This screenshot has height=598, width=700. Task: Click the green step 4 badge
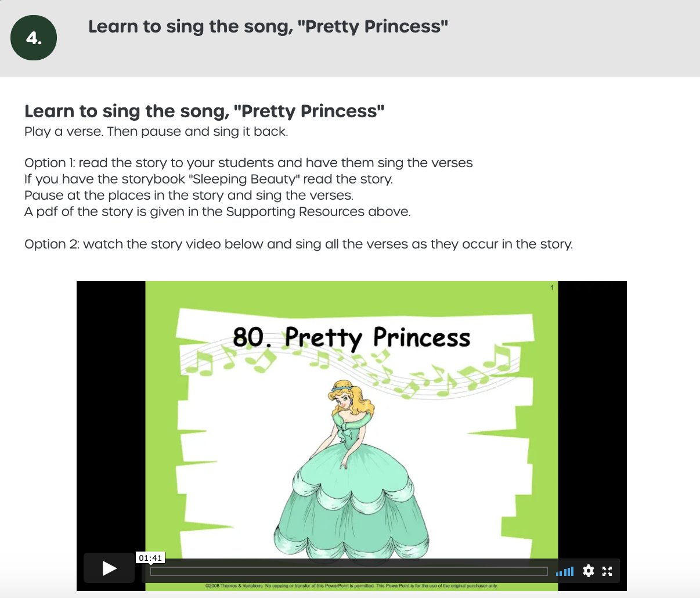34,38
